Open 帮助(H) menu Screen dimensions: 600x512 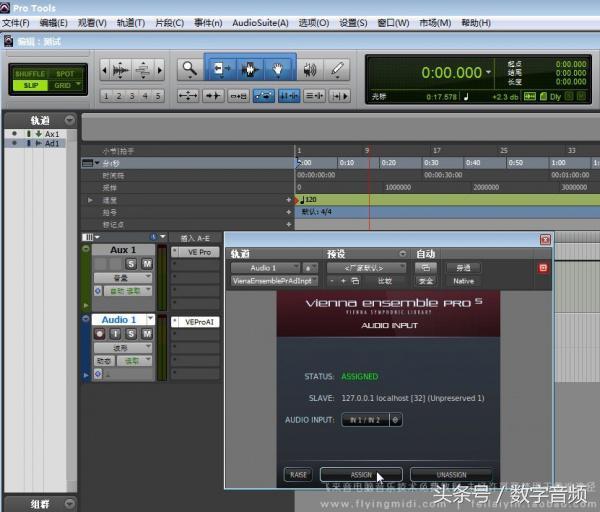point(476,23)
